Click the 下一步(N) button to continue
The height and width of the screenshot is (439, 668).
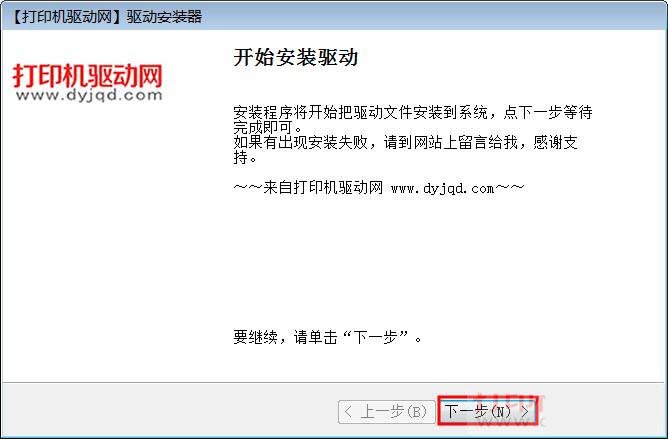[x=487, y=412]
